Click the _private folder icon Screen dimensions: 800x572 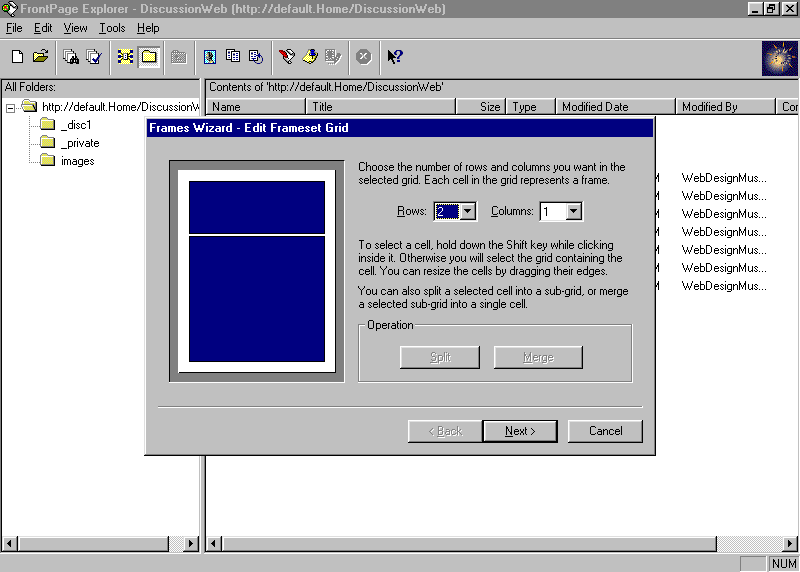[x=47, y=142]
